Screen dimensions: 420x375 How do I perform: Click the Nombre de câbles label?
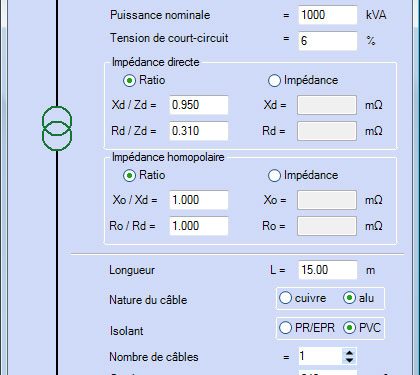pos(154,357)
